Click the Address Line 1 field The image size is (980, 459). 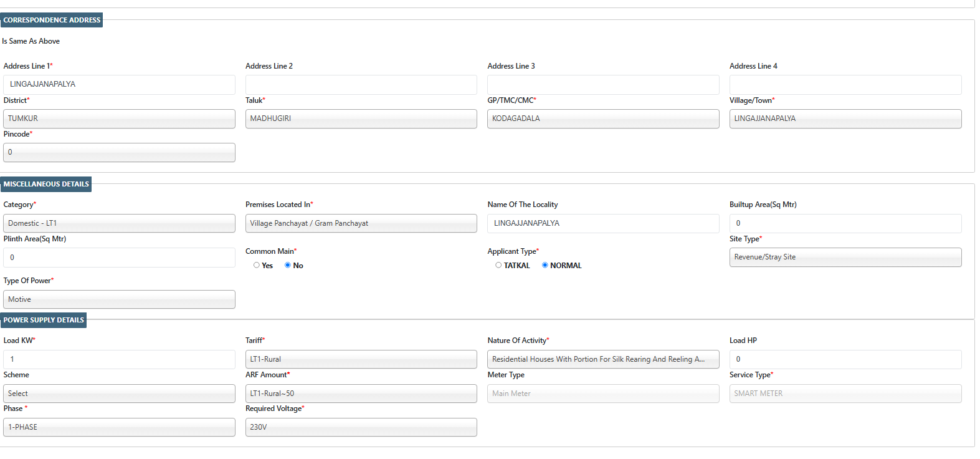[119, 84]
